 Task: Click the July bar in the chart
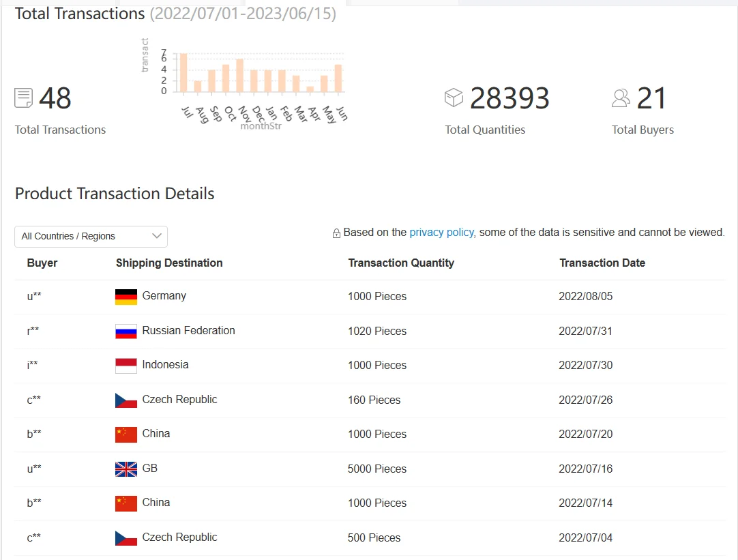click(x=183, y=73)
